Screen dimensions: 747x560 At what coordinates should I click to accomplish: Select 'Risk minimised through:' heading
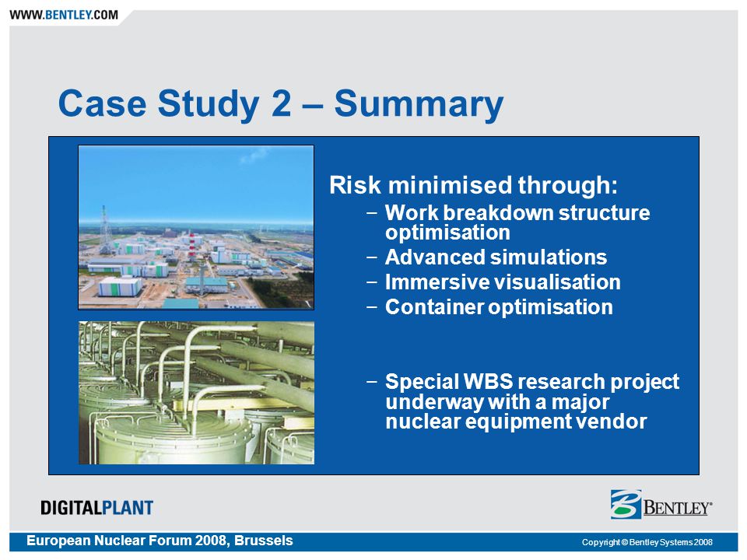pos(473,185)
